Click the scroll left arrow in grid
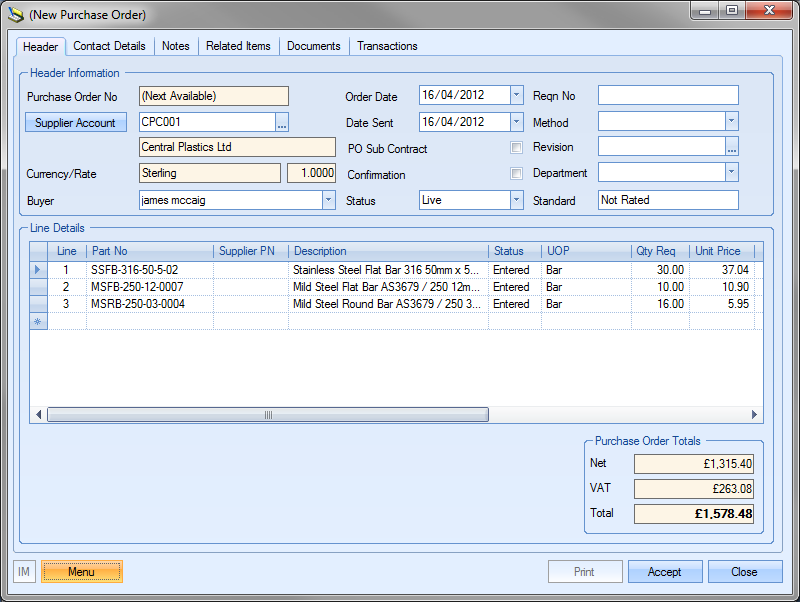 point(39,415)
